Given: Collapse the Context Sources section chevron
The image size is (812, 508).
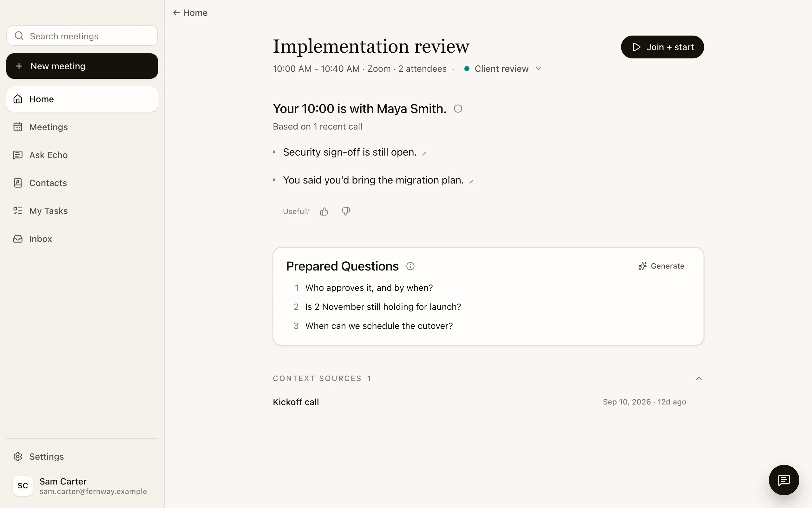Looking at the screenshot, I should pos(699,378).
